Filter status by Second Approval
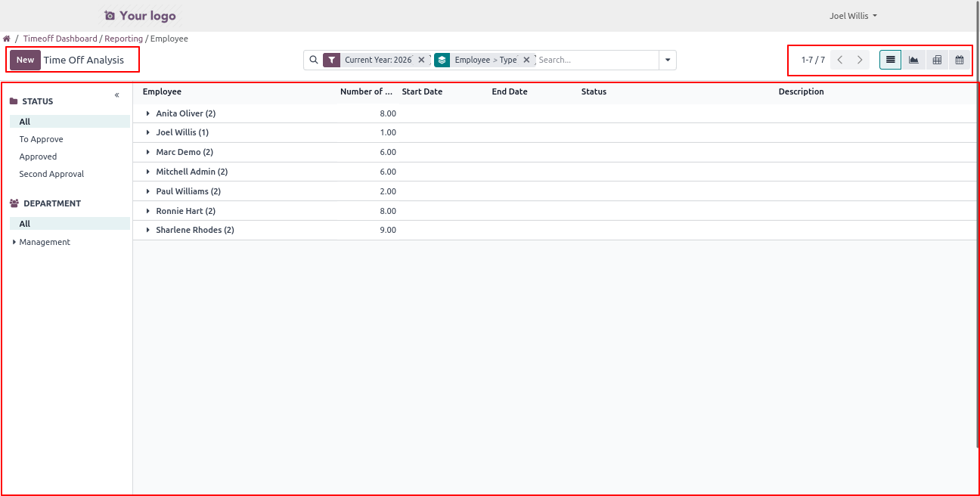Image resolution: width=980 pixels, height=496 pixels. click(x=51, y=174)
